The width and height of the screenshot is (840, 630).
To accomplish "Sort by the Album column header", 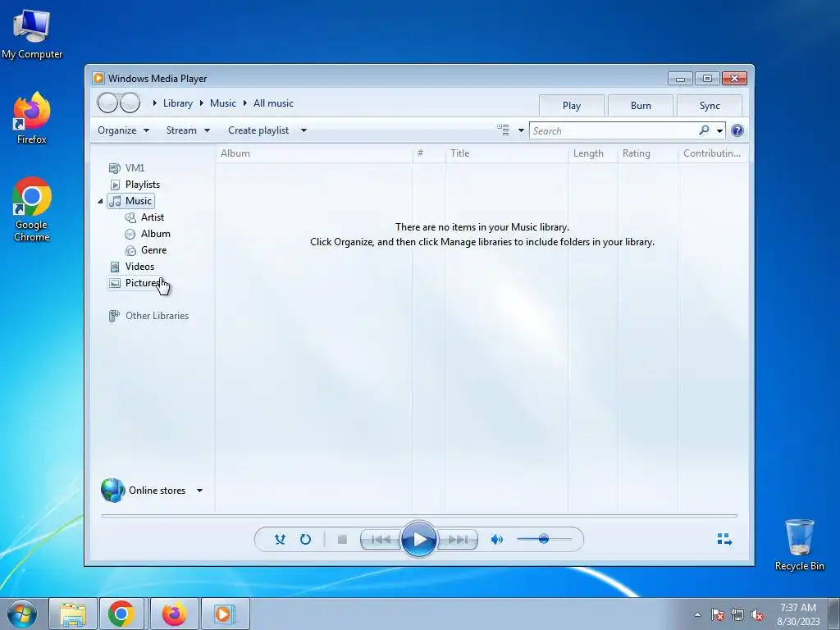I will [x=314, y=153].
